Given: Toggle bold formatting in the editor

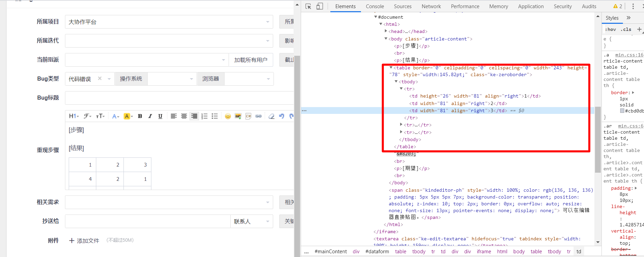Looking at the screenshot, I should (x=140, y=116).
